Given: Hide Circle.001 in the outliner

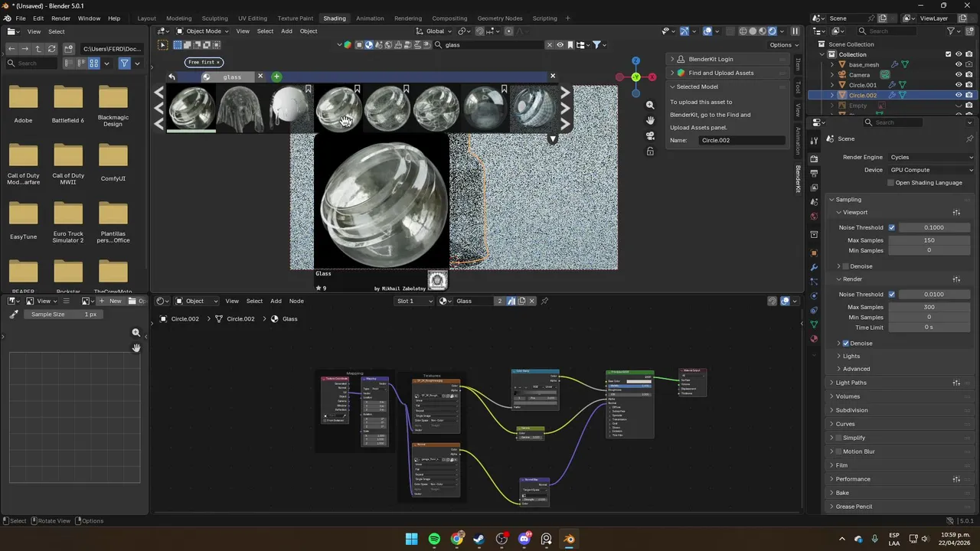Looking at the screenshot, I should (958, 85).
